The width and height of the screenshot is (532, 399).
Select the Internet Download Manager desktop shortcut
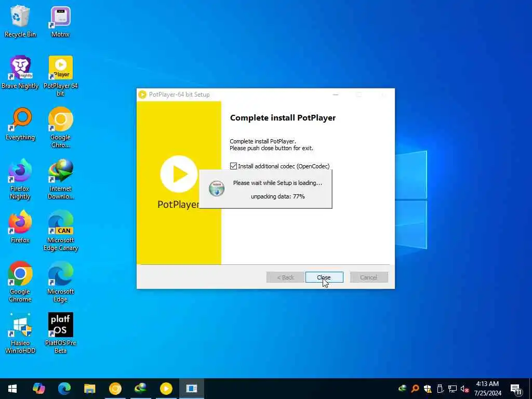(60, 179)
